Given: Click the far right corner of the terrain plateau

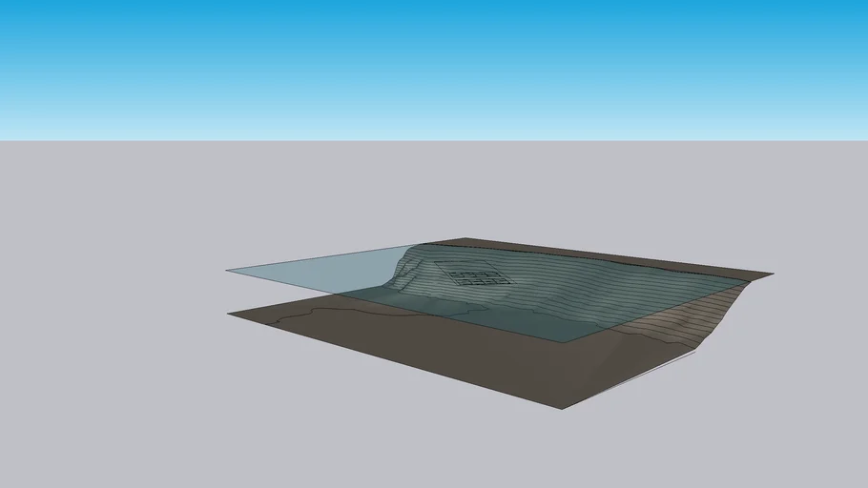Looking at the screenshot, I should coord(771,274).
